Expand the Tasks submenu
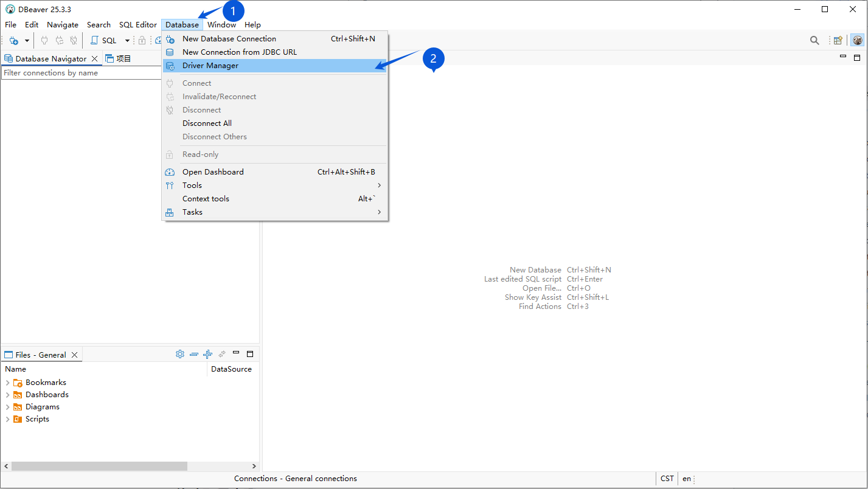Screen dimensions: 868x489 tap(275, 212)
